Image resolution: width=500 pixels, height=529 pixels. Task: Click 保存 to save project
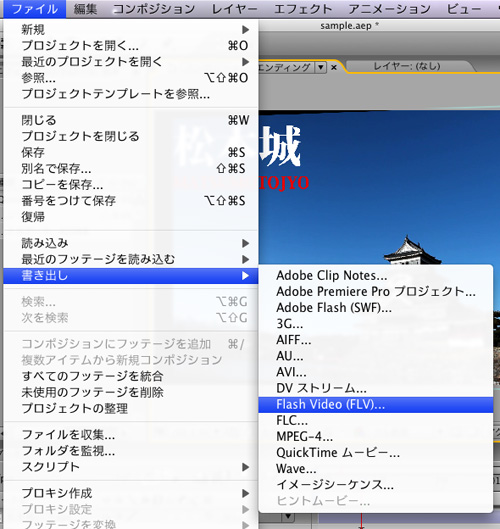[131, 152]
